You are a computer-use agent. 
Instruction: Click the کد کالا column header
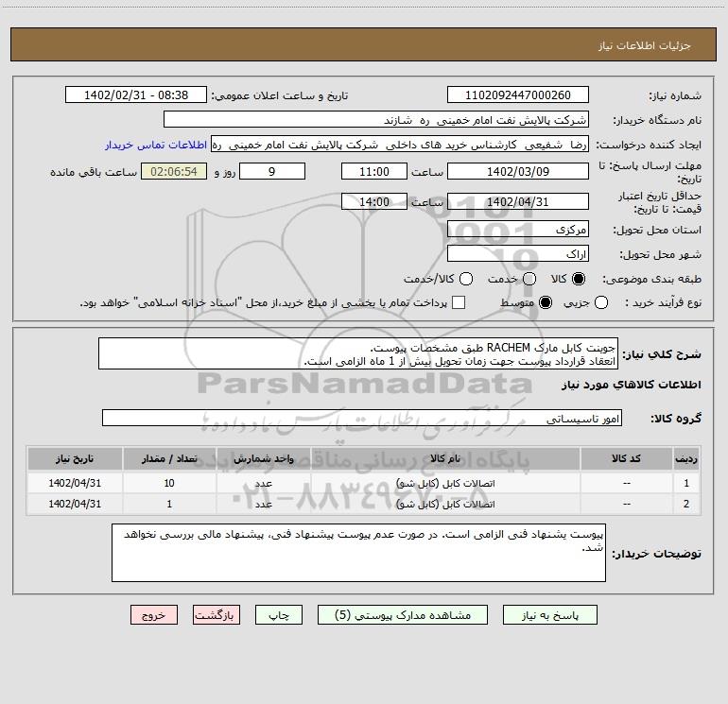pos(626,458)
